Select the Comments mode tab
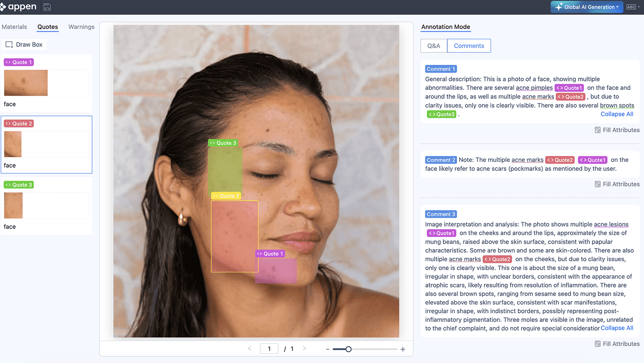644x363 pixels. tap(469, 46)
